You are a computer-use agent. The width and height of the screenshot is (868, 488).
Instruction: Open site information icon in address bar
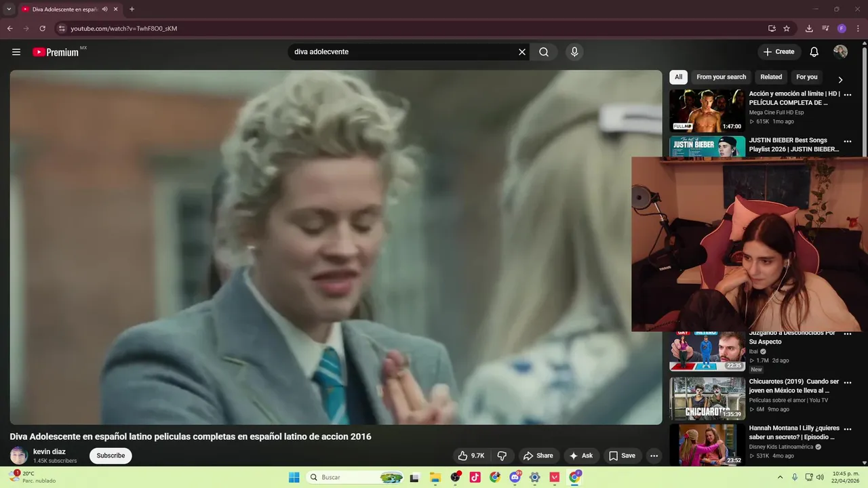(x=62, y=28)
